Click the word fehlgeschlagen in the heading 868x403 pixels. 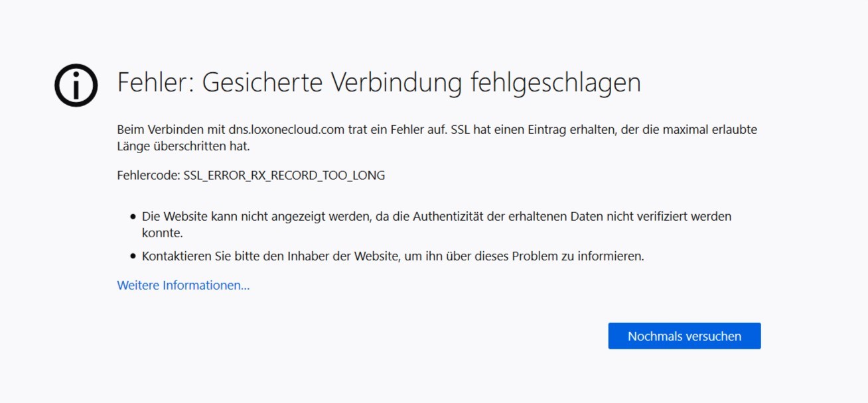click(555, 83)
